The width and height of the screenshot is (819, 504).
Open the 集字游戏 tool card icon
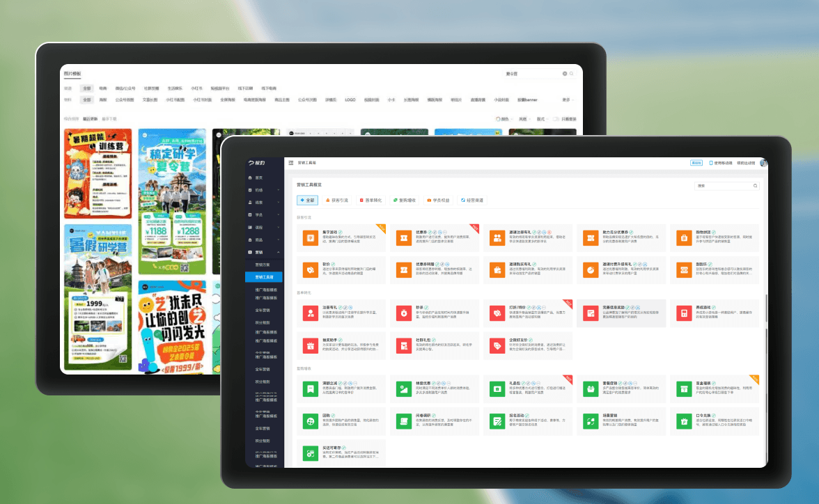coord(311,238)
